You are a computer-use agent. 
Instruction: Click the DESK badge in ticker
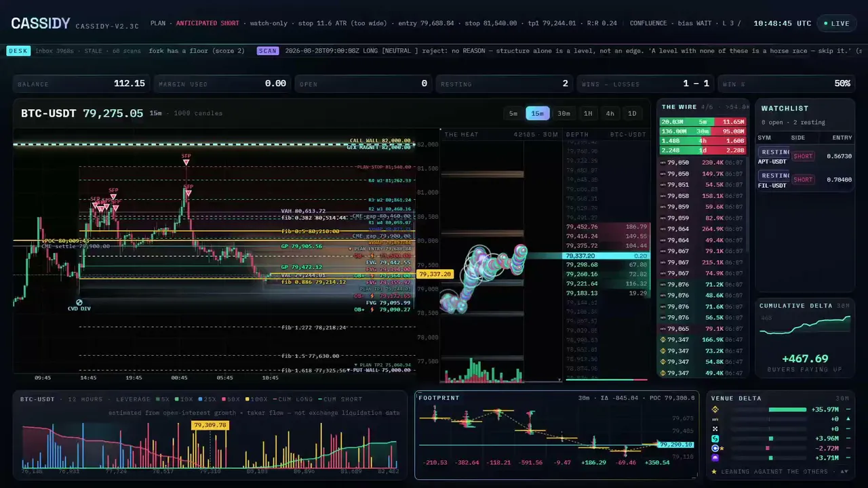[x=18, y=51]
